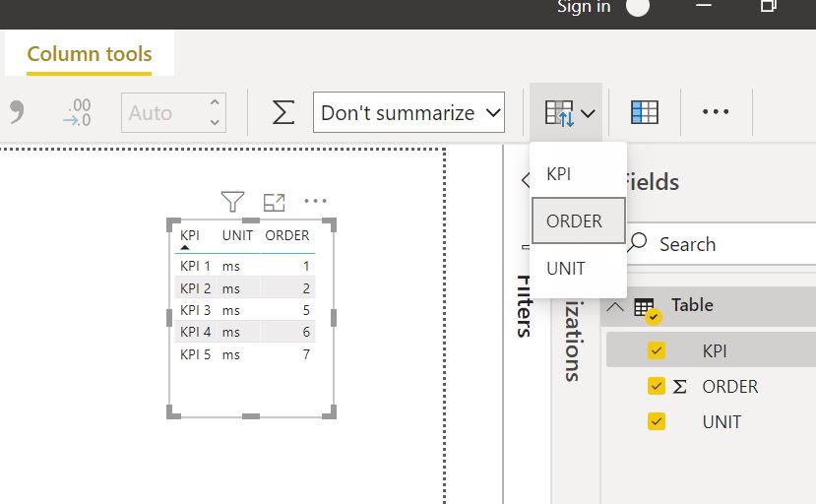
Task: Decrease decimal places with down arrow
Action: click(215, 122)
